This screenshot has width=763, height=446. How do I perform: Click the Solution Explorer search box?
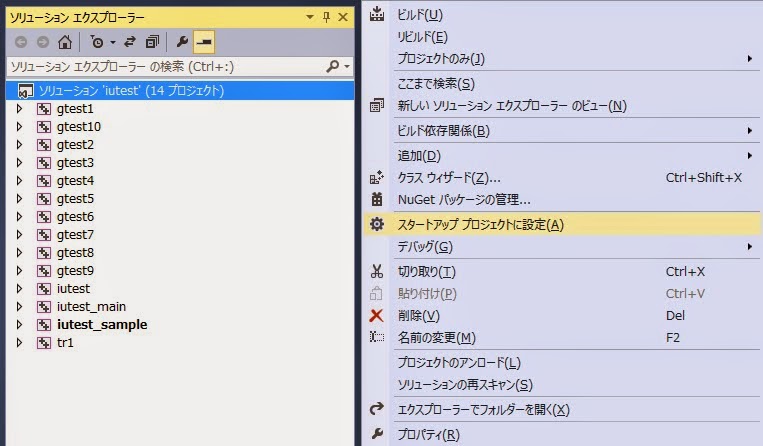[x=165, y=66]
